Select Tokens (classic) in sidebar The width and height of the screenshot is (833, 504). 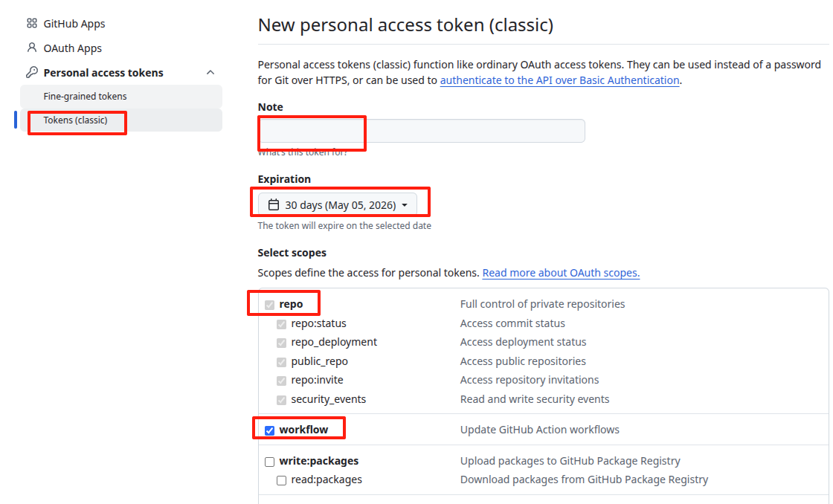pos(75,120)
